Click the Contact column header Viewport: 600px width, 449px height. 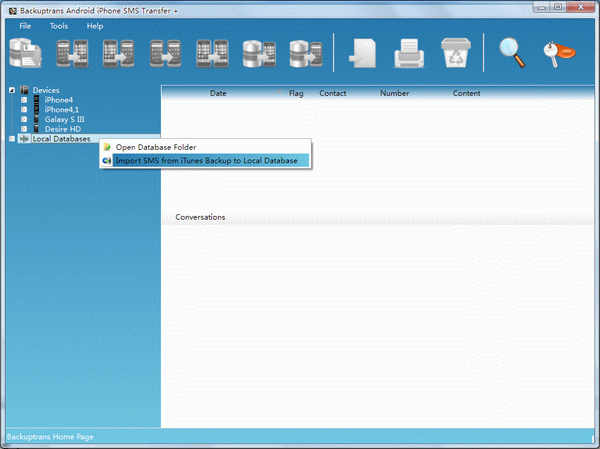pos(333,93)
